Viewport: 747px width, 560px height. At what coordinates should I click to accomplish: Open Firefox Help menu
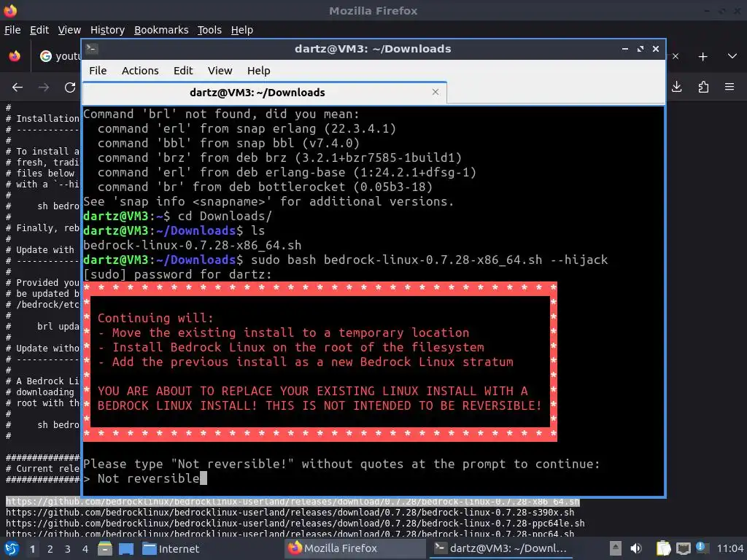tap(241, 30)
